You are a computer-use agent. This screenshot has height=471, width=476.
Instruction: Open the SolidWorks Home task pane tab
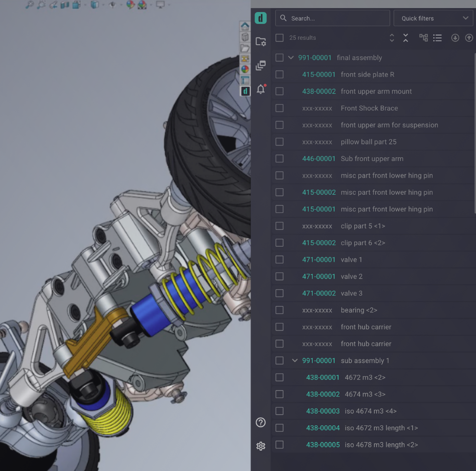[245, 27]
